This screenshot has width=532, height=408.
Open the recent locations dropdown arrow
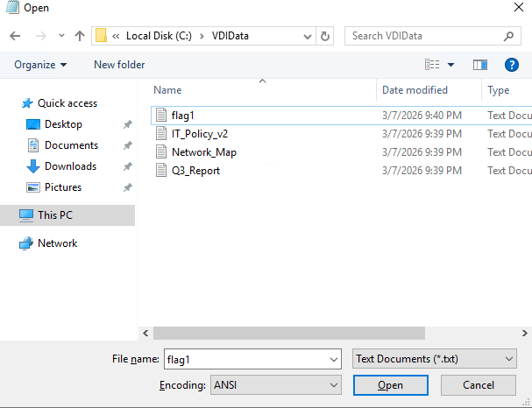pyautogui.click(x=61, y=35)
